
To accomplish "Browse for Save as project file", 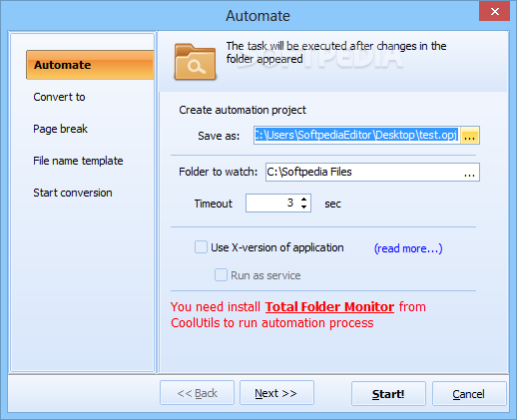I will [x=469, y=136].
